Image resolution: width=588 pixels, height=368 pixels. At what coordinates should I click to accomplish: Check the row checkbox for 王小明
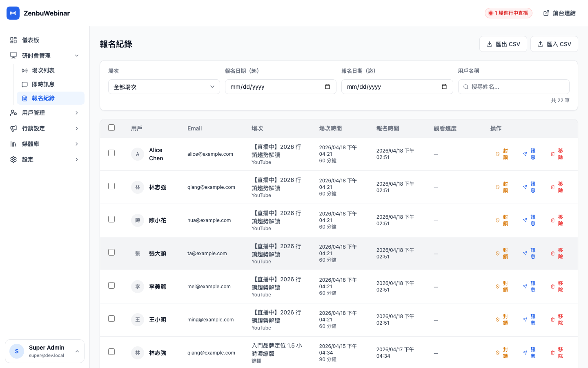pyautogui.click(x=111, y=319)
